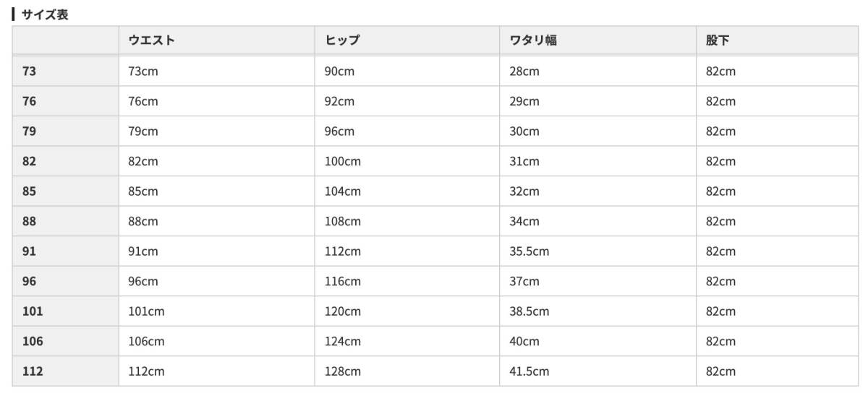Click the ヒップ column header
This screenshot has height=401, width=868.
click(342, 40)
